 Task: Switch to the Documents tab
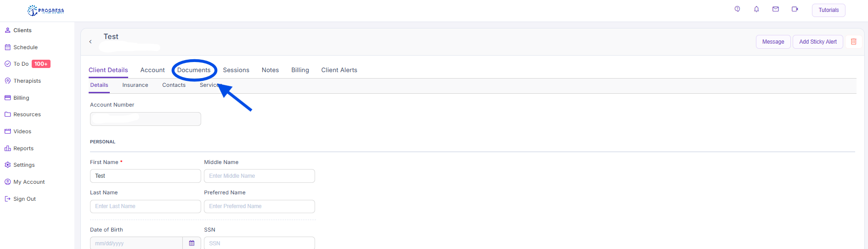point(194,70)
